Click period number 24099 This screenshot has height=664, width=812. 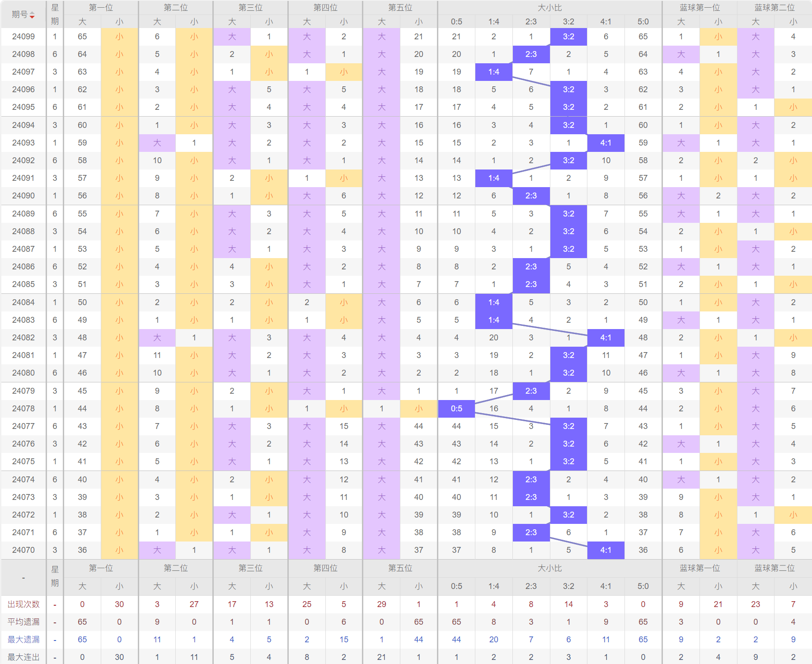coord(23,37)
